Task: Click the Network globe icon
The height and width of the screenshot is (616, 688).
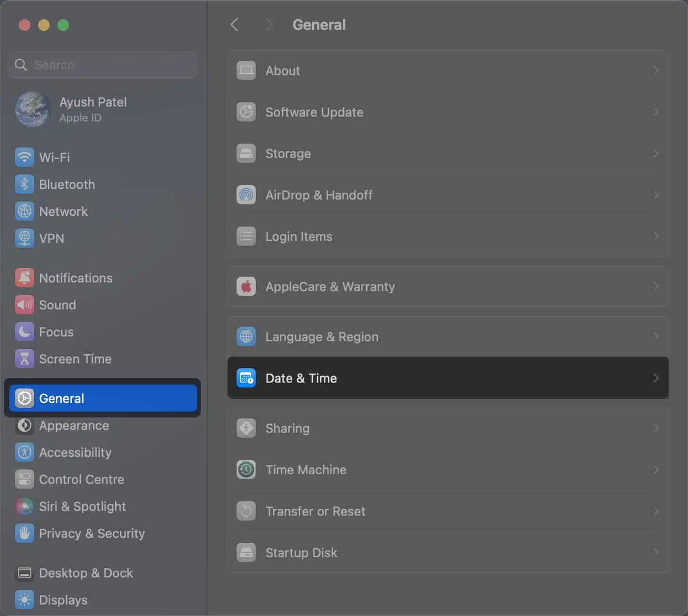Action: (x=24, y=211)
